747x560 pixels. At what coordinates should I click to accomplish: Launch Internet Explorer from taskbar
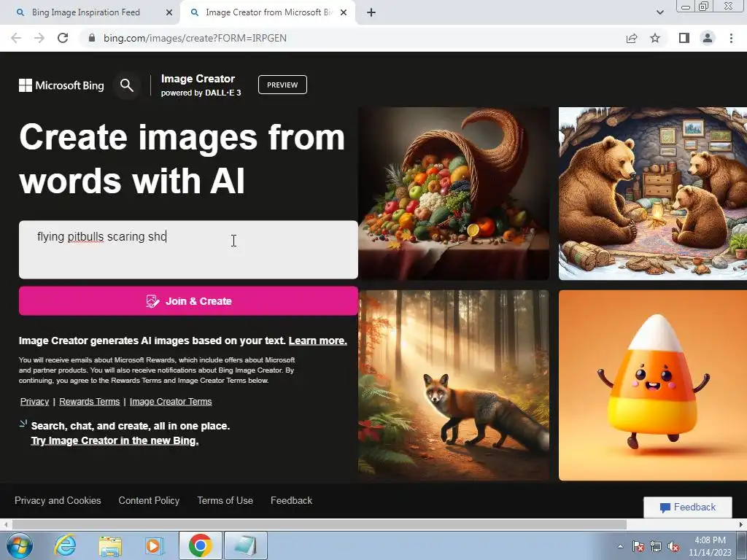pyautogui.click(x=65, y=545)
